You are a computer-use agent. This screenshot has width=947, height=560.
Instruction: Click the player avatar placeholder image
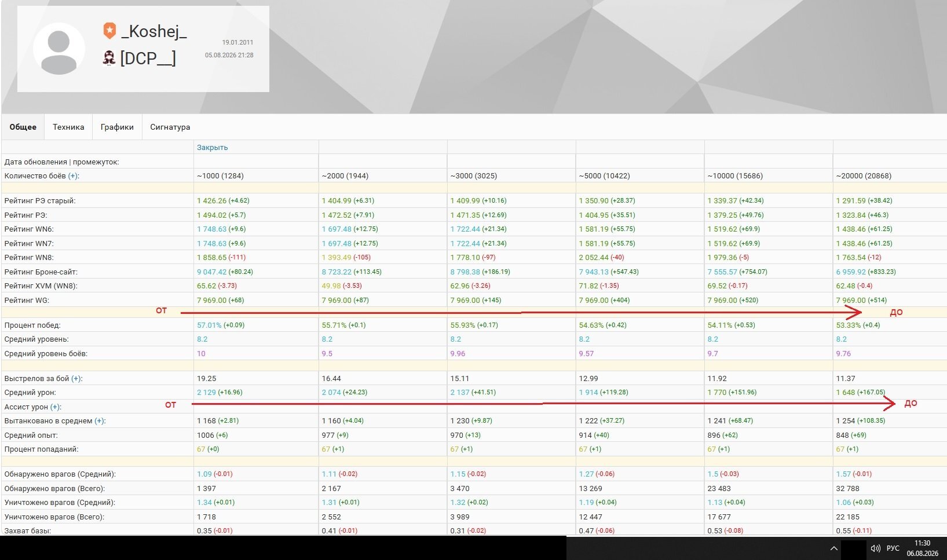click(59, 49)
